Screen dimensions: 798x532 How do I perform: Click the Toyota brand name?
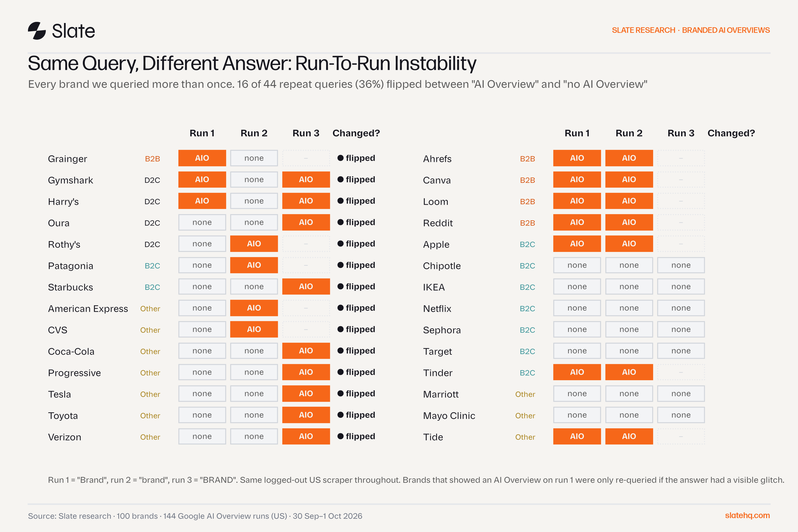click(63, 416)
